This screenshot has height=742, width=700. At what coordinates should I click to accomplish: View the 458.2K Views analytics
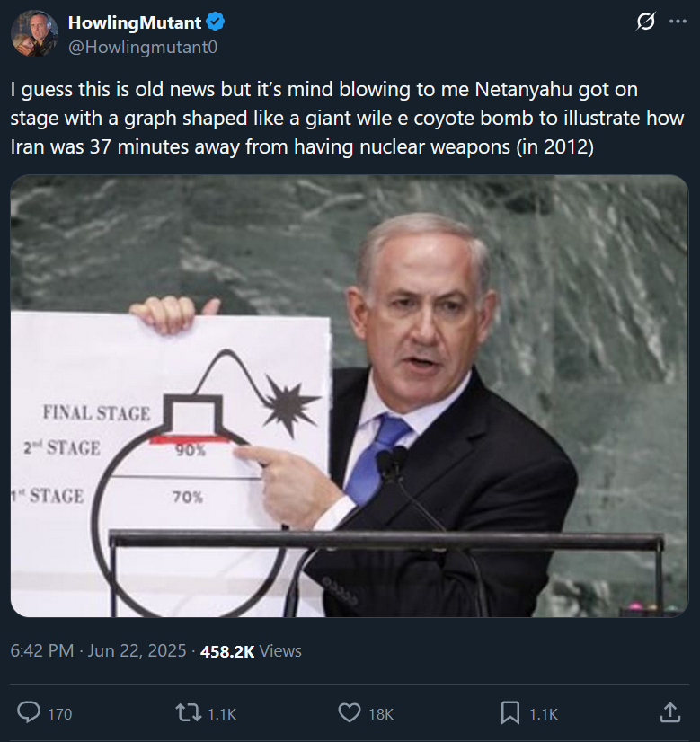tap(251, 651)
